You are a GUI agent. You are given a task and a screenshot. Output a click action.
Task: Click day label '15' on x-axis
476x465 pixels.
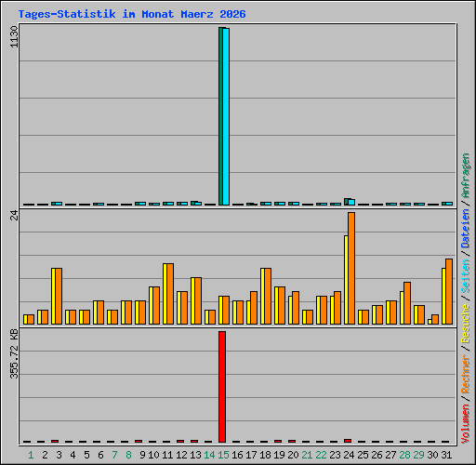[223, 455]
